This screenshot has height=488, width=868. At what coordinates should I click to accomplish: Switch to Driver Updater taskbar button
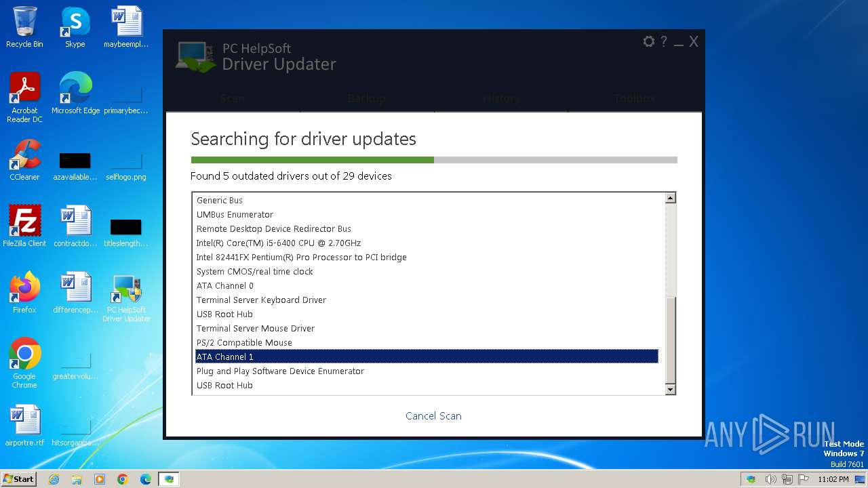pyautogui.click(x=169, y=479)
